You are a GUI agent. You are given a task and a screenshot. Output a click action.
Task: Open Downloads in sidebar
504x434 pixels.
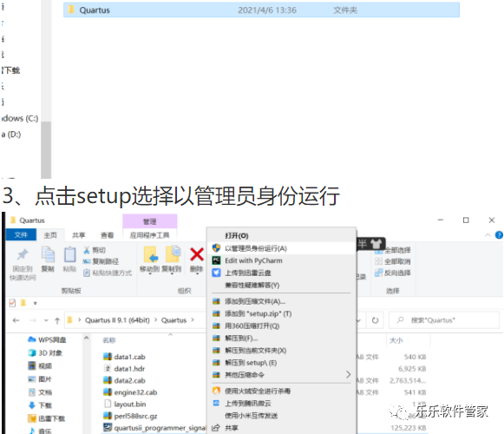(x=40, y=405)
